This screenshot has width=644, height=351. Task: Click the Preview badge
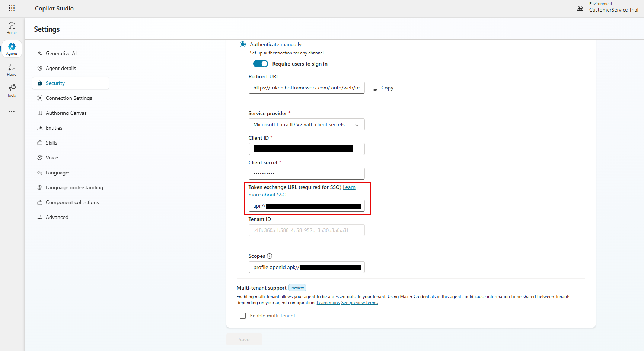point(297,288)
